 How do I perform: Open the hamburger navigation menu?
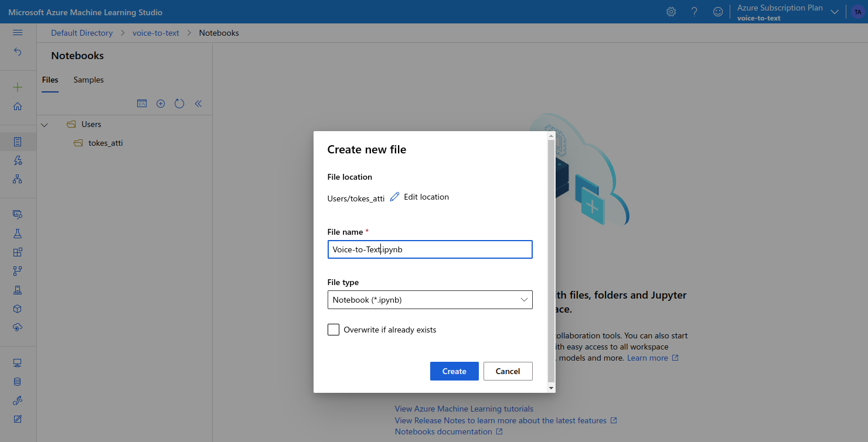point(18,33)
